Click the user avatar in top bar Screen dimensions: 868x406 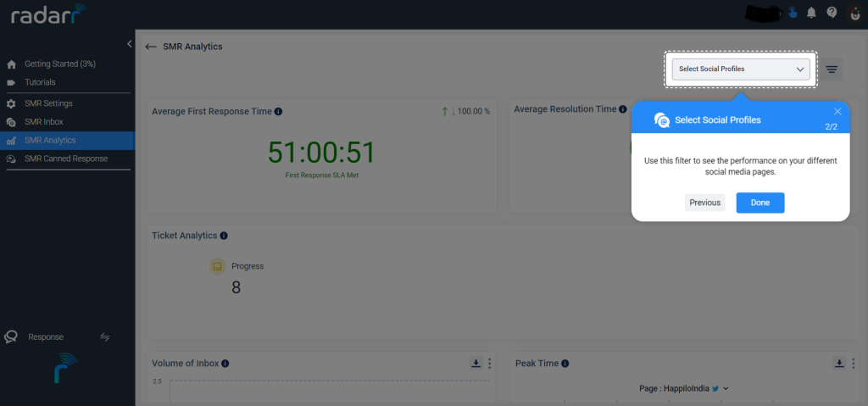pyautogui.click(x=854, y=13)
